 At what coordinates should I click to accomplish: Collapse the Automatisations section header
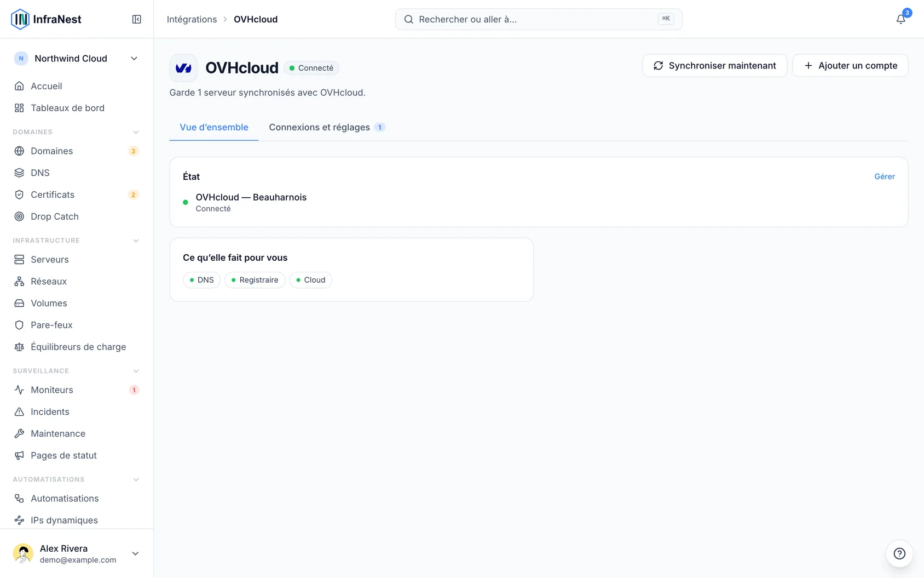[x=136, y=479]
